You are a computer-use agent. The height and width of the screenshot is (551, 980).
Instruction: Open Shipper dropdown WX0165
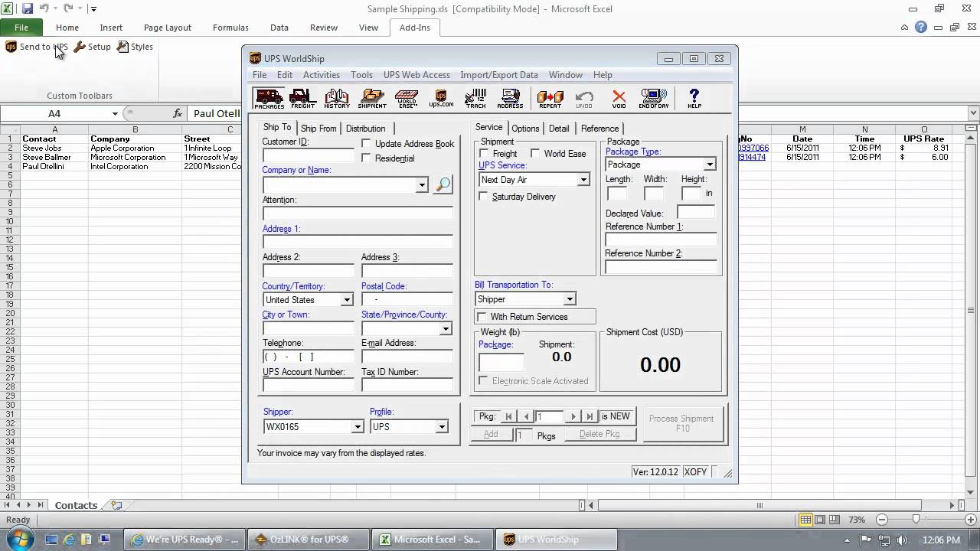point(357,427)
